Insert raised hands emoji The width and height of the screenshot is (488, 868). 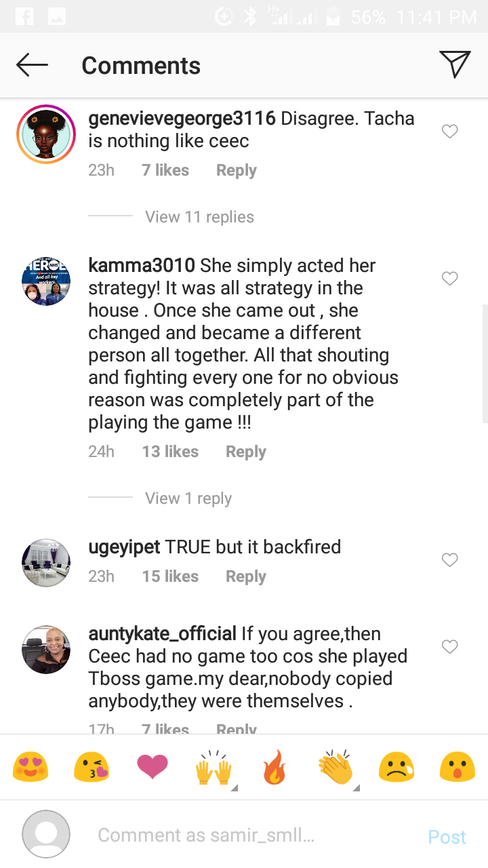coord(213,768)
